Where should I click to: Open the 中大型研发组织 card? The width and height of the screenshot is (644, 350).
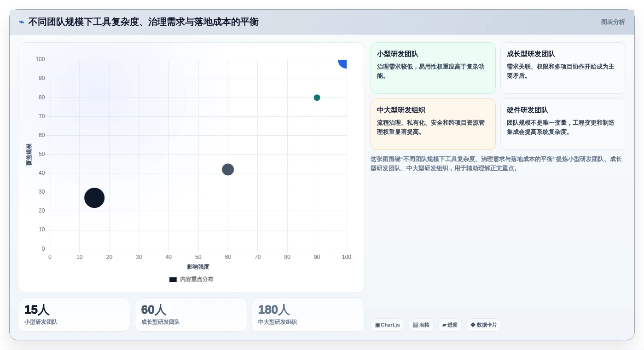coord(433,124)
